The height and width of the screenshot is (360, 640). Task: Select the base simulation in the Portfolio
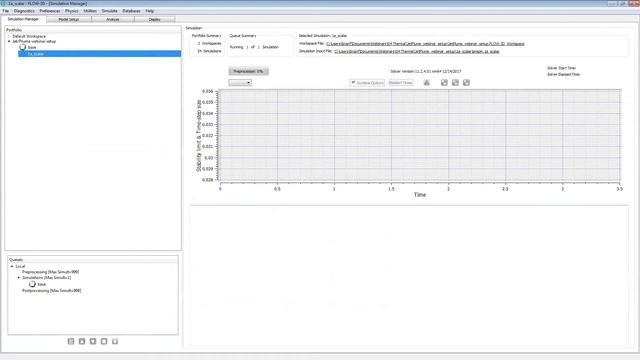[x=32, y=47]
